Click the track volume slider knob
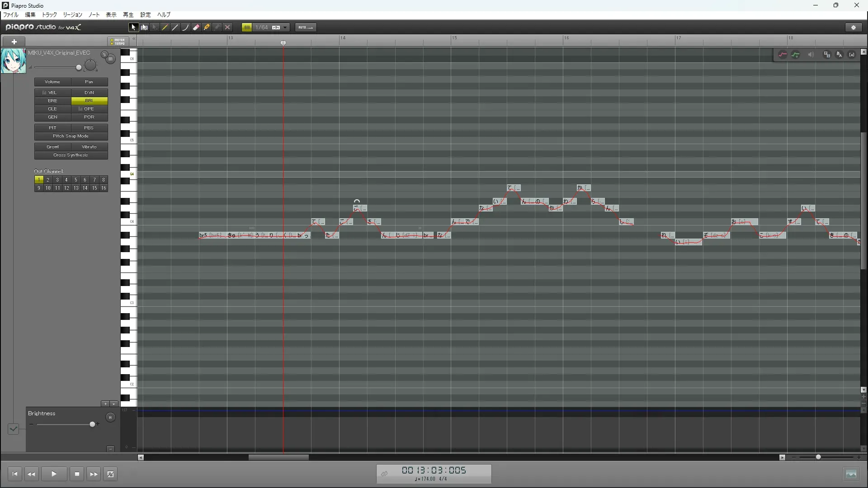Image resolution: width=868 pixels, height=488 pixels. (x=79, y=68)
